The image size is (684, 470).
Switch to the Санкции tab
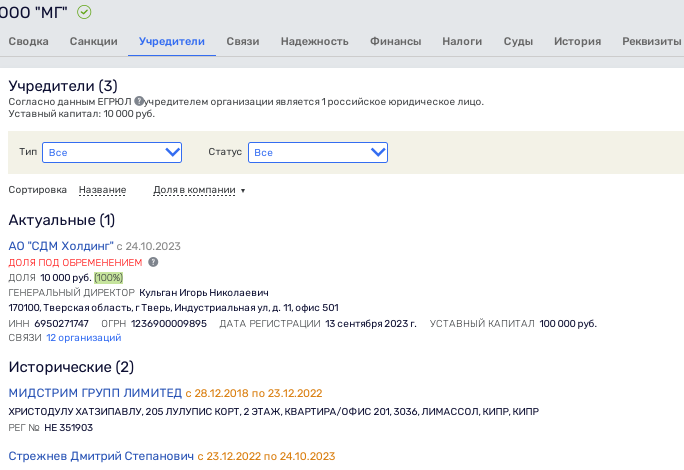[93, 41]
